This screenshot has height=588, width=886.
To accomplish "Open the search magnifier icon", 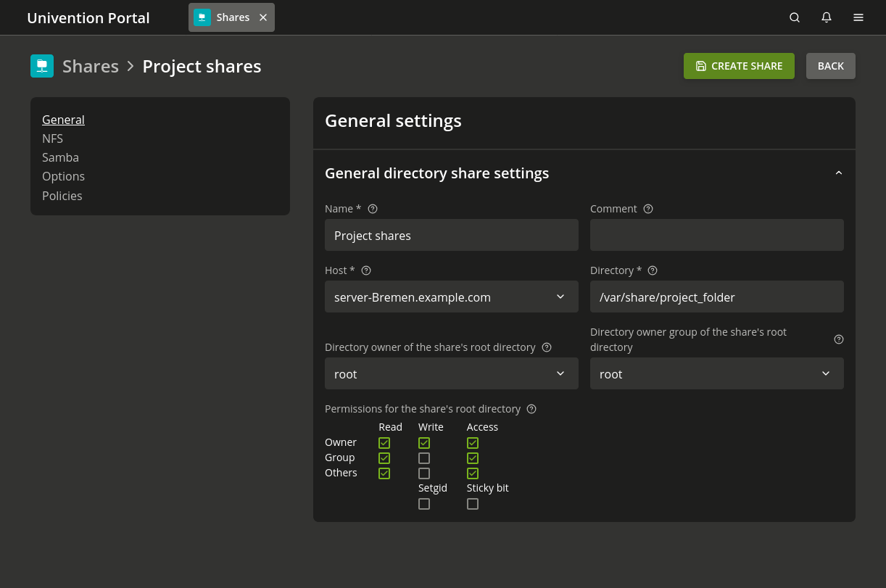I will point(795,17).
